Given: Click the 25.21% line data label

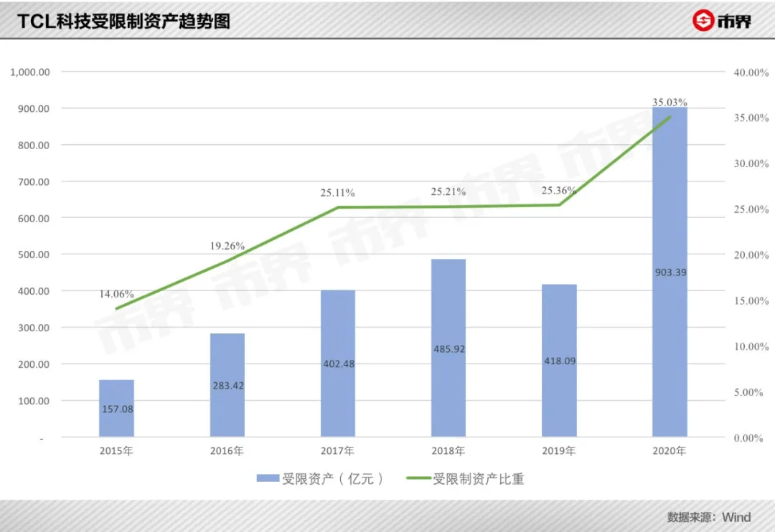Looking at the screenshot, I should tap(448, 191).
